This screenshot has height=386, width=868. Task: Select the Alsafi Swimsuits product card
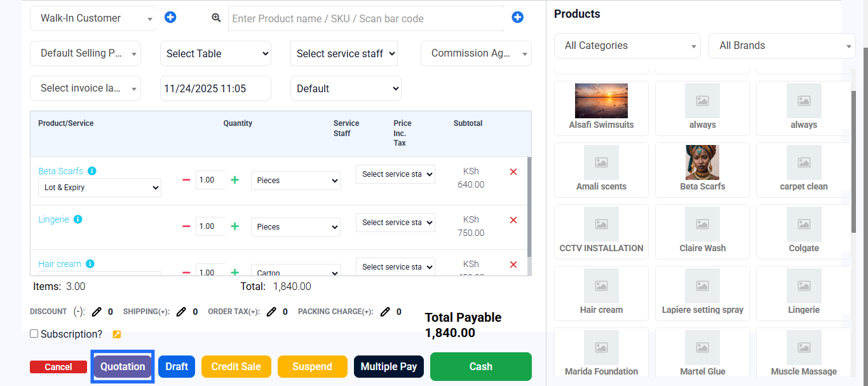(x=601, y=108)
